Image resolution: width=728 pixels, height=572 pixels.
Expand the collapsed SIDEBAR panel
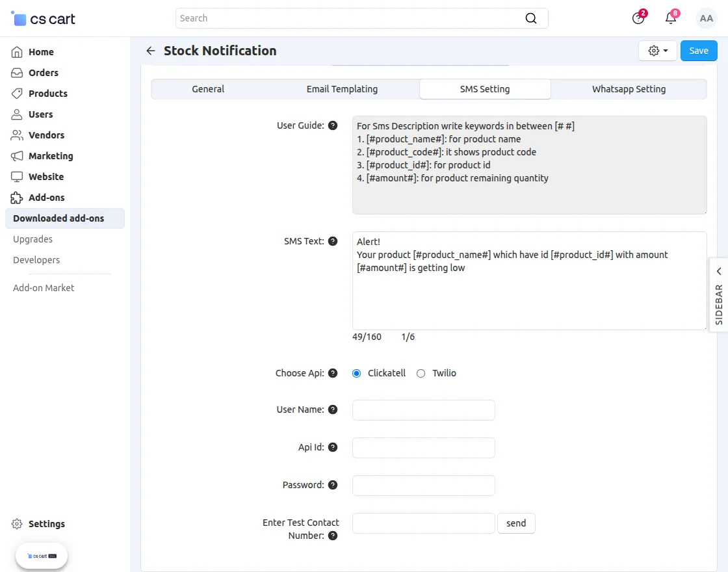click(718, 294)
